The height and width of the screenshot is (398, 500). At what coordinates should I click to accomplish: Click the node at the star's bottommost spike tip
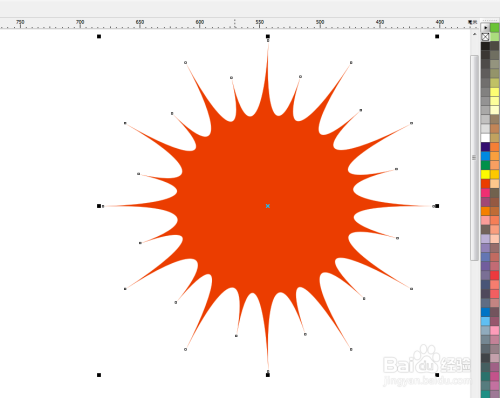268,371
